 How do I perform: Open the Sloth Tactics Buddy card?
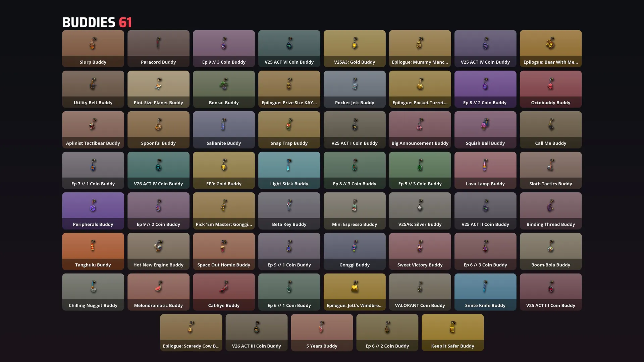551,170
